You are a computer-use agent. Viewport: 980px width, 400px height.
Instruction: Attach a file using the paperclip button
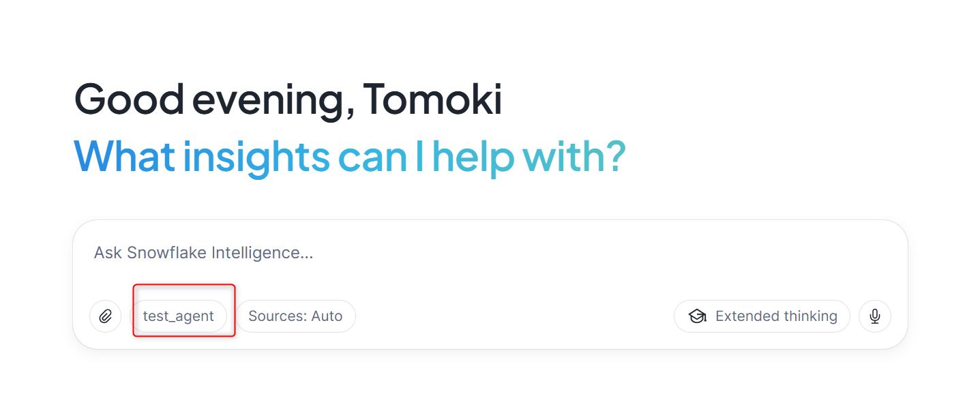click(x=105, y=316)
